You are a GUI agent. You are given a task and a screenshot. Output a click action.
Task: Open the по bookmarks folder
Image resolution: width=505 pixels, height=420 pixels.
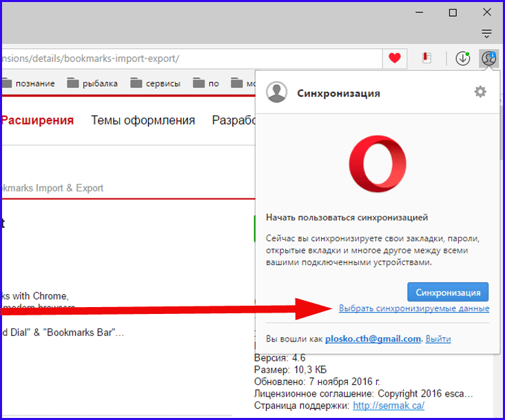pos(206,83)
